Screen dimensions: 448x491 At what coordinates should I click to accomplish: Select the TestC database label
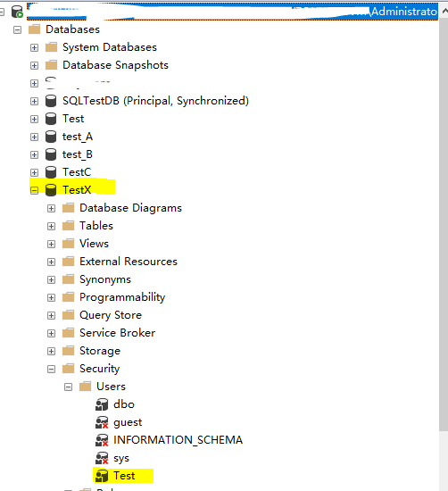coord(77,172)
